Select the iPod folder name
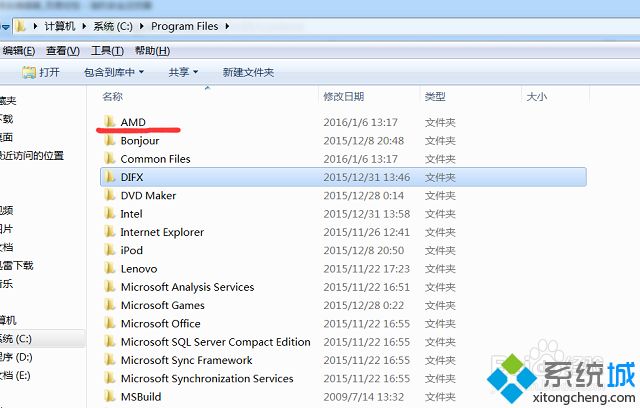640x408 pixels. [131, 250]
